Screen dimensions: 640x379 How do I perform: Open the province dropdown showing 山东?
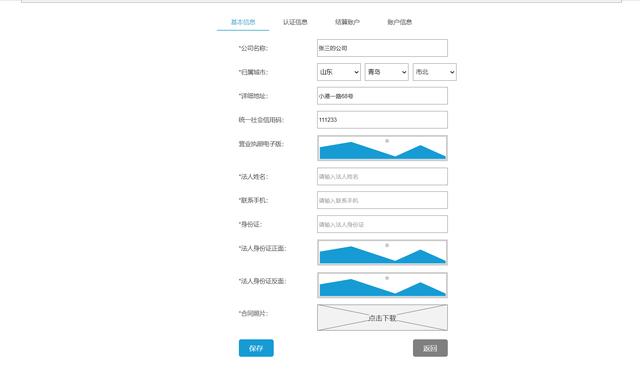(x=339, y=72)
